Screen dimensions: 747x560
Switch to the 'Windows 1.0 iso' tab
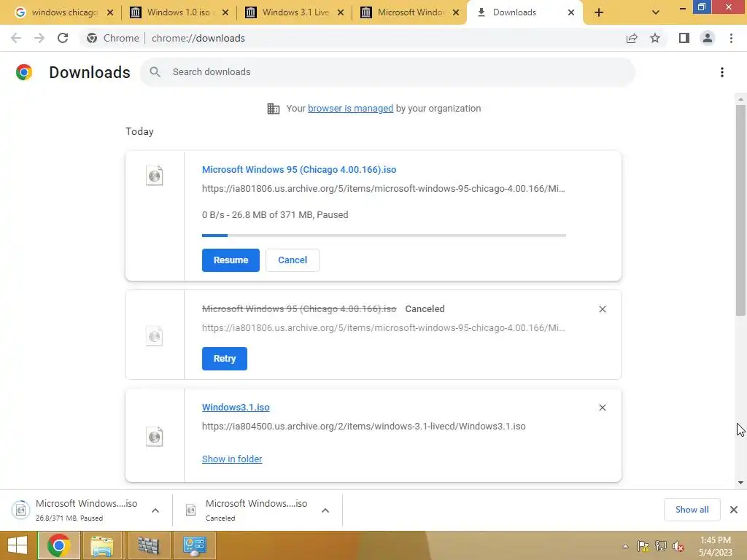(178, 12)
